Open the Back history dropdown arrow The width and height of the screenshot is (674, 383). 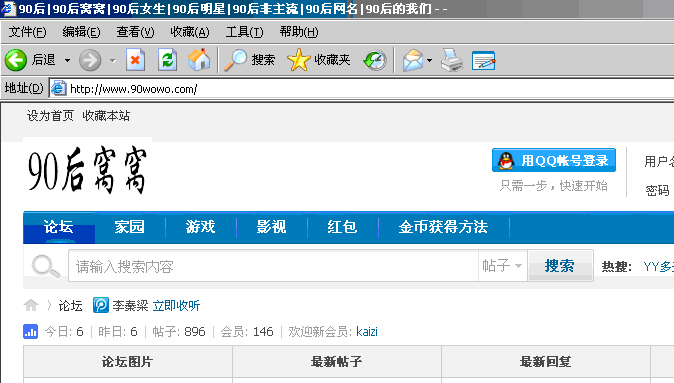point(67,60)
